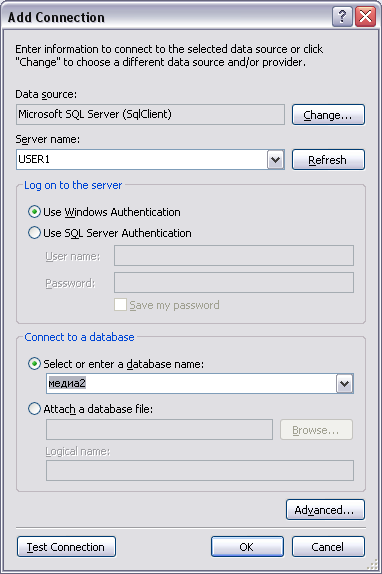382x574 pixels.
Task: Click the question mark help icon
Action: click(342, 17)
